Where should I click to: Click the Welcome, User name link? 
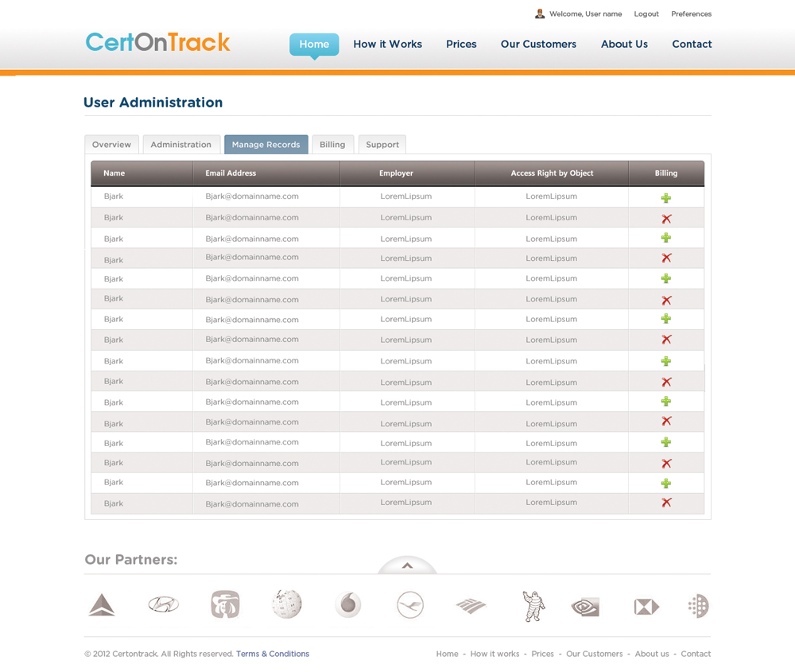coord(586,14)
